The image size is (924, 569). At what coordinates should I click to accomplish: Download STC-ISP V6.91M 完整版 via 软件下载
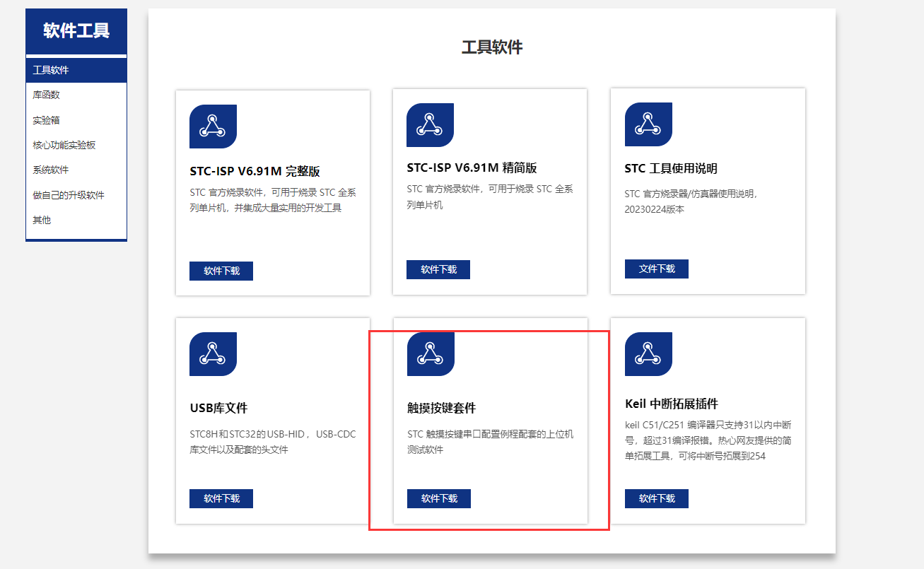click(221, 271)
